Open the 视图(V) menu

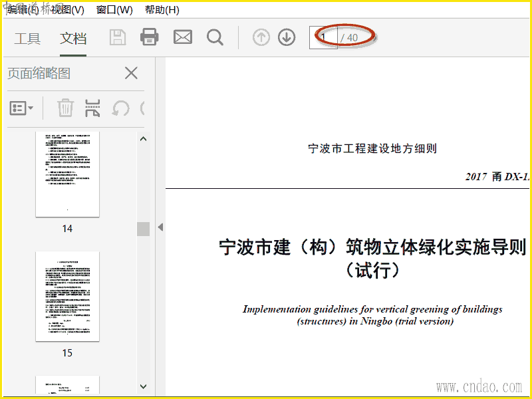67,9
